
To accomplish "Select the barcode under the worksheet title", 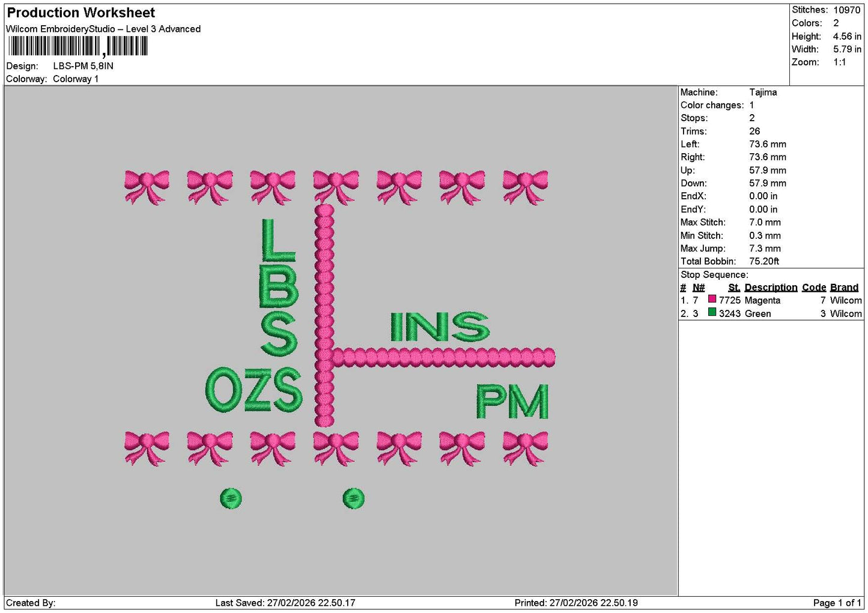I will click(78, 46).
